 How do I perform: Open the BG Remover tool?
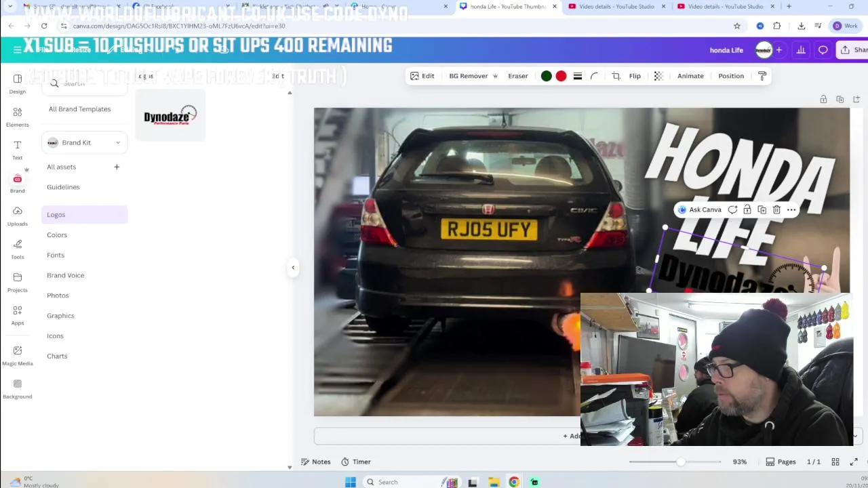click(473, 76)
